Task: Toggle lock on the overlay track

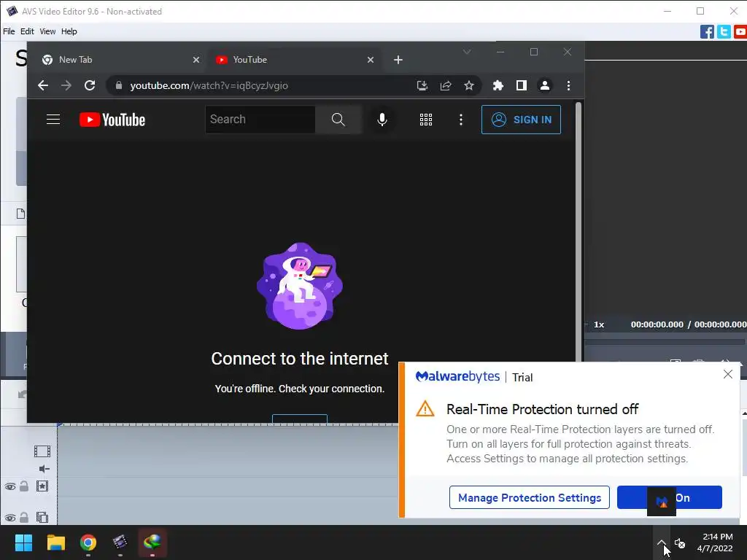Action: pyautogui.click(x=24, y=517)
